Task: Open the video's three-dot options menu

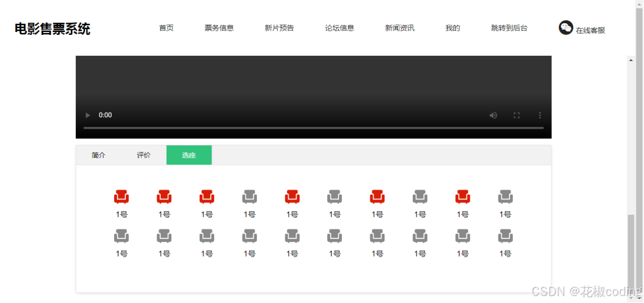Action: [x=540, y=115]
